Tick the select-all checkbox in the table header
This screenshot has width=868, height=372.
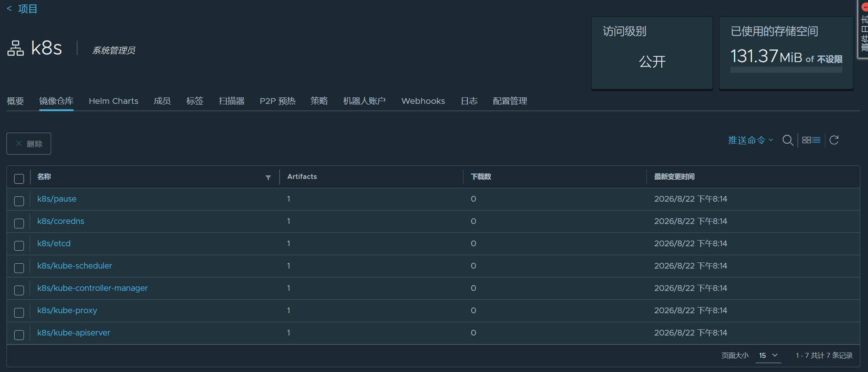pyautogui.click(x=19, y=178)
